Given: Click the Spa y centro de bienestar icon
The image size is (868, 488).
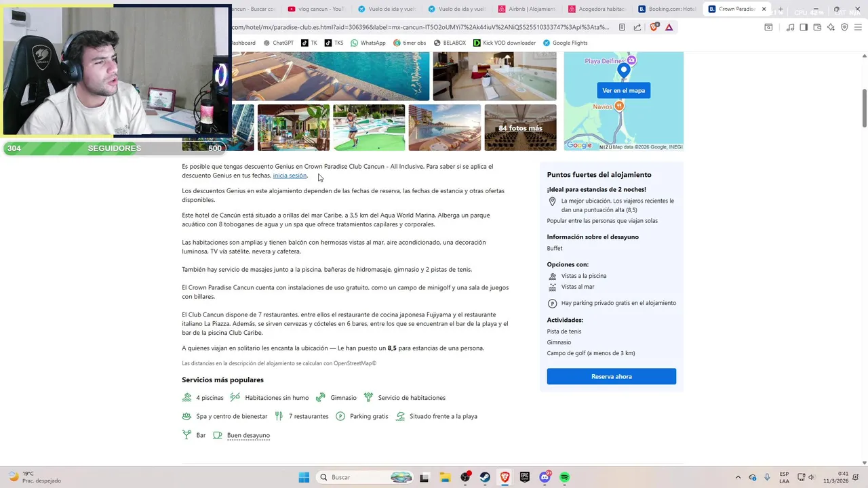Looking at the screenshot, I should [x=186, y=416].
